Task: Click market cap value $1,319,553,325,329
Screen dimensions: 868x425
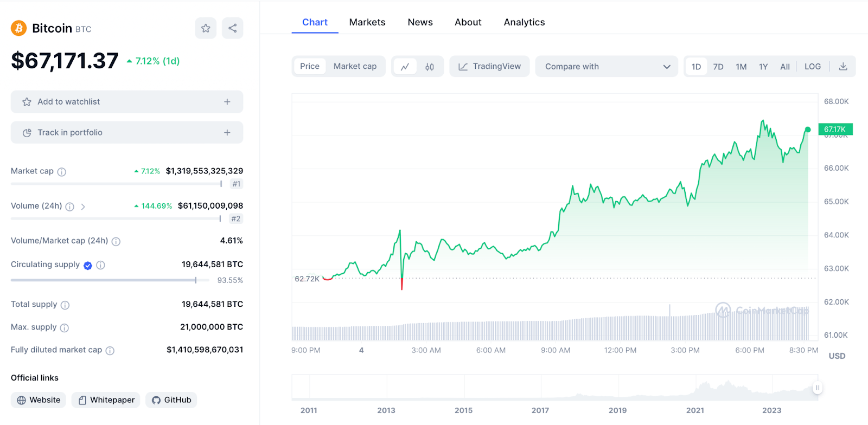Action: point(205,171)
